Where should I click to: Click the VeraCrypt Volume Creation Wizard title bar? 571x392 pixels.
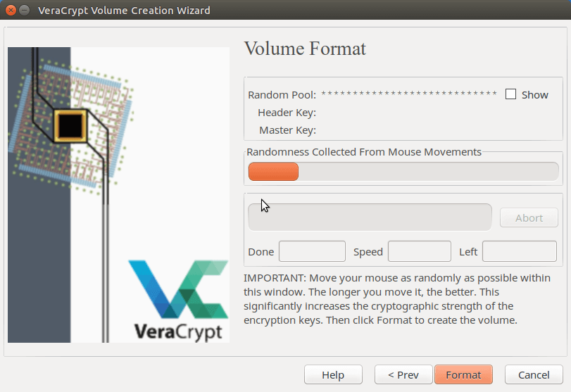[x=282, y=11]
